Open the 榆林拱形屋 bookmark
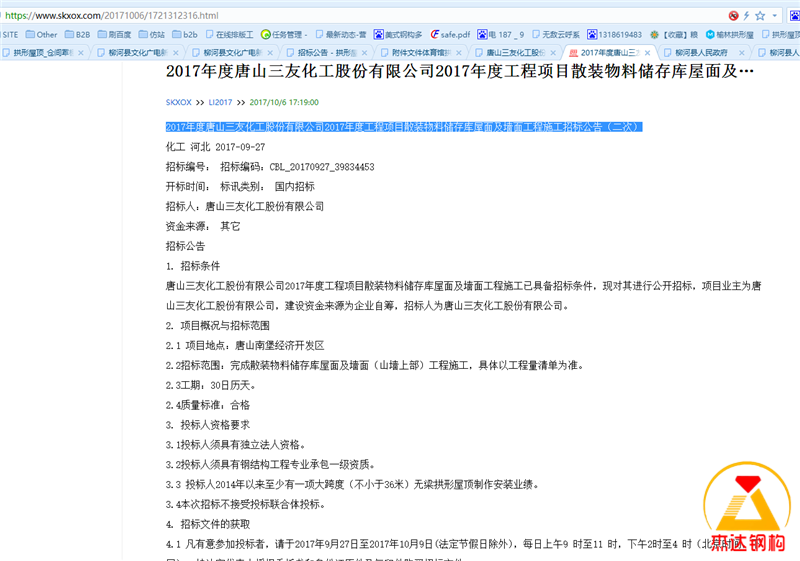This screenshot has height=561, width=800. point(730,35)
